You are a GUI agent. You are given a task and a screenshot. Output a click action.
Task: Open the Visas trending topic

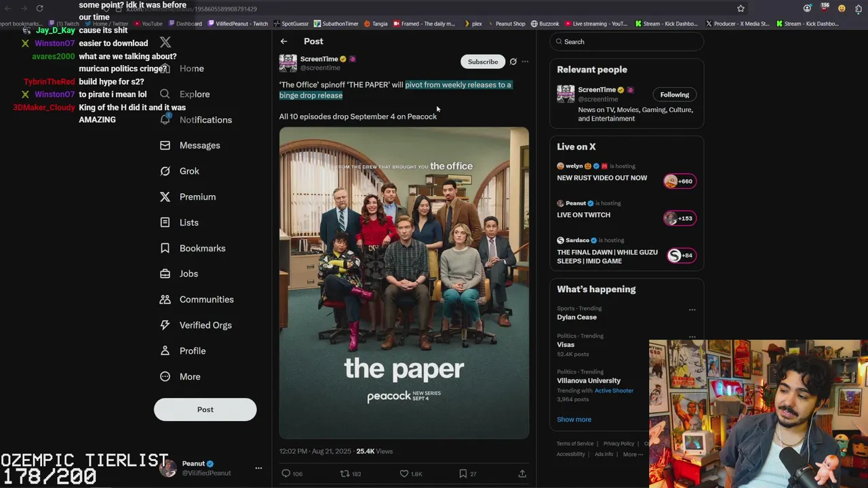pyautogui.click(x=566, y=344)
